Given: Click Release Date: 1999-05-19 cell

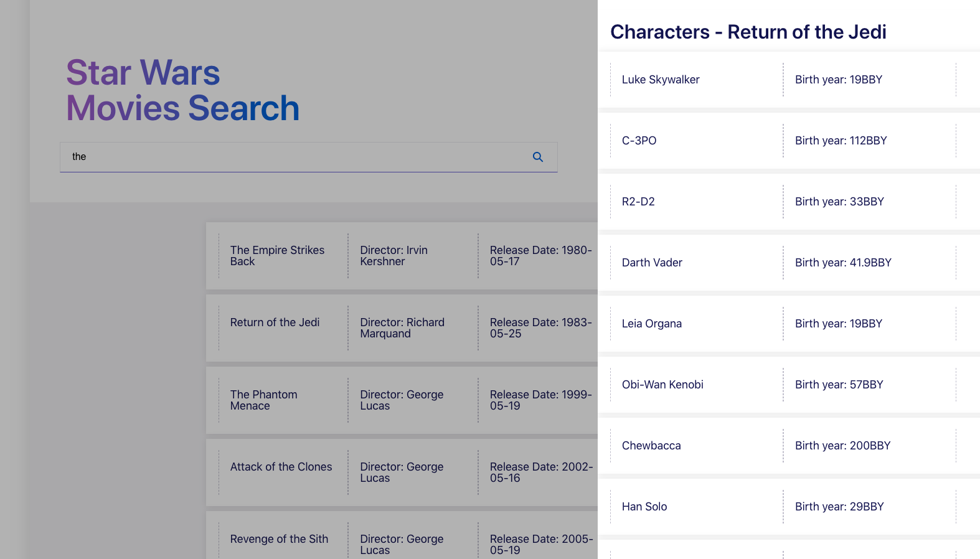Looking at the screenshot, I should (x=540, y=400).
